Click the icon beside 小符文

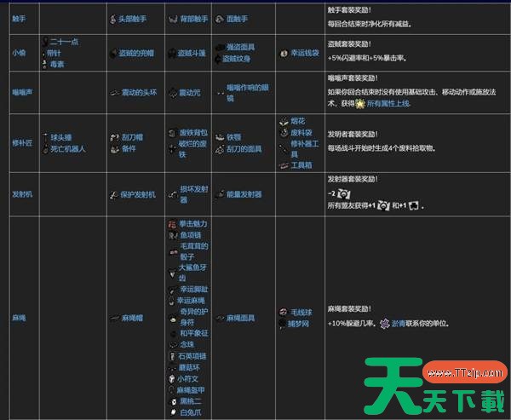point(172,379)
